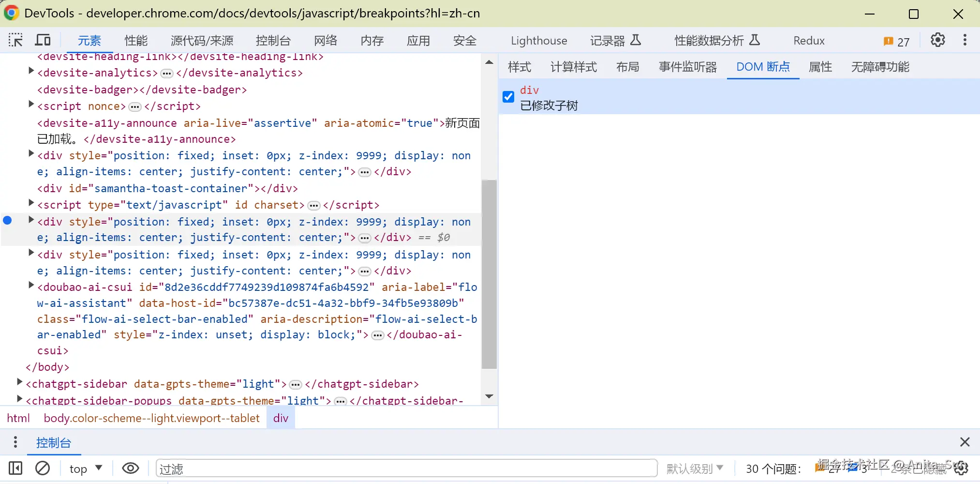Click the 30 个问题 issues label
Viewport: 980px width, 484px height.
pyautogui.click(x=773, y=469)
